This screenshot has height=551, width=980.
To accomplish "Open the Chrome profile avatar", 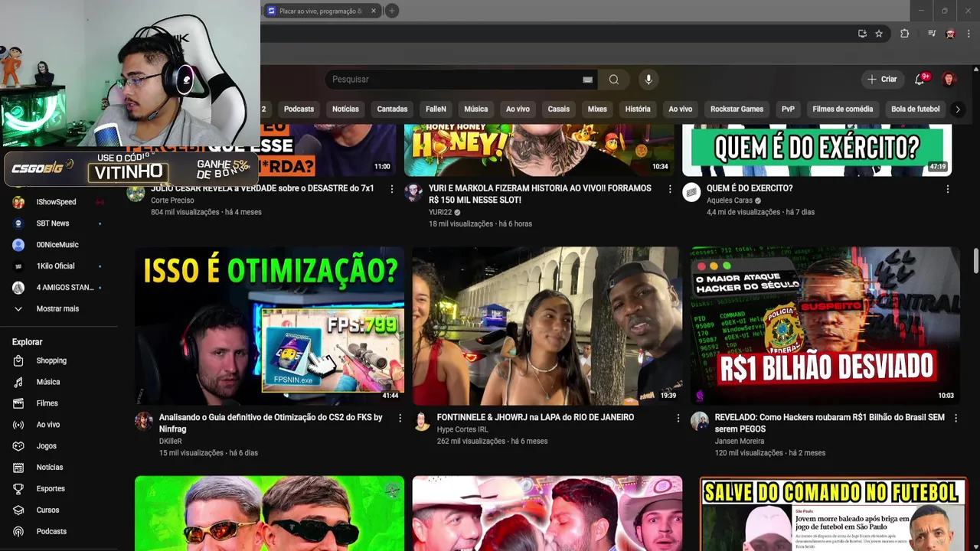I will click(x=950, y=34).
